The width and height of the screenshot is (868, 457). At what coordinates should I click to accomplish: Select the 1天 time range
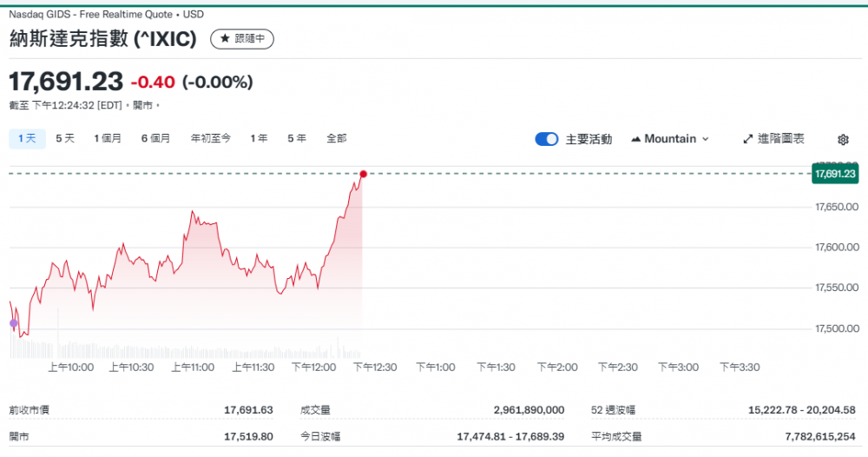[x=27, y=138]
